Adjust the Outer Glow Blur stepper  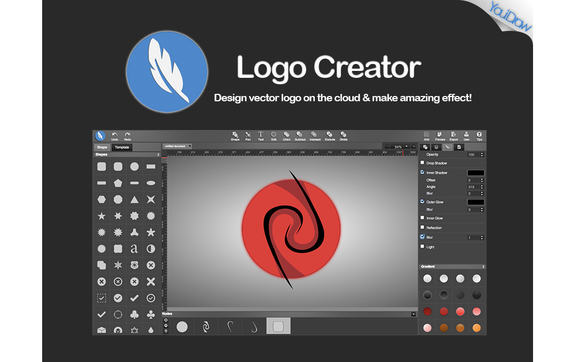[x=482, y=210]
